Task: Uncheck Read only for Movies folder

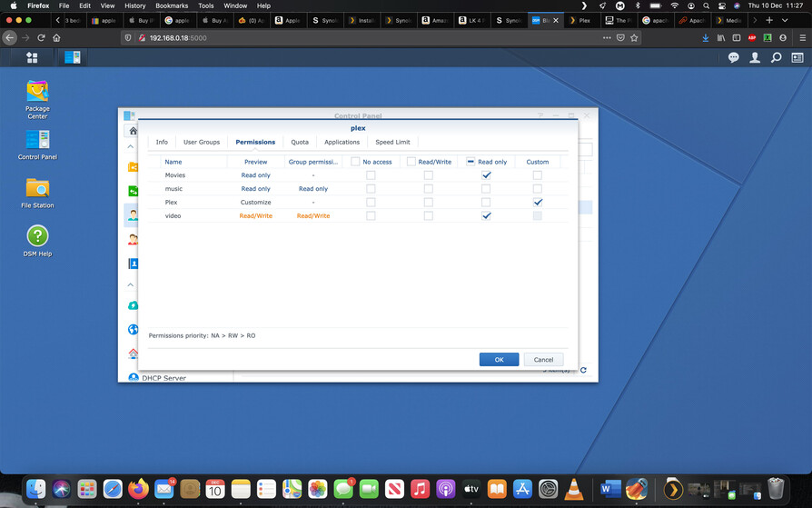Action: pyautogui.click(x=486, y=175)
